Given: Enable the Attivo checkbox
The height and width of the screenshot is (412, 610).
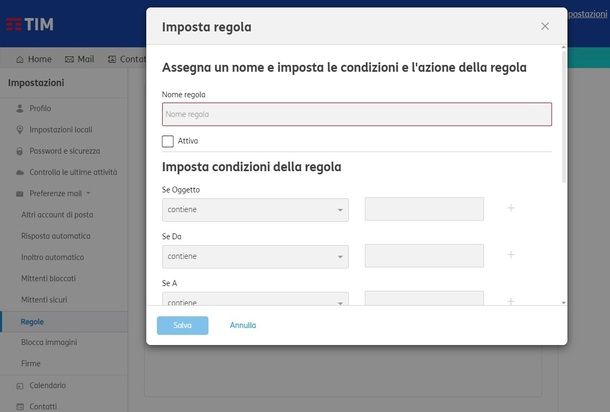Looking at the screenshot, I should [x=168, y=141].
